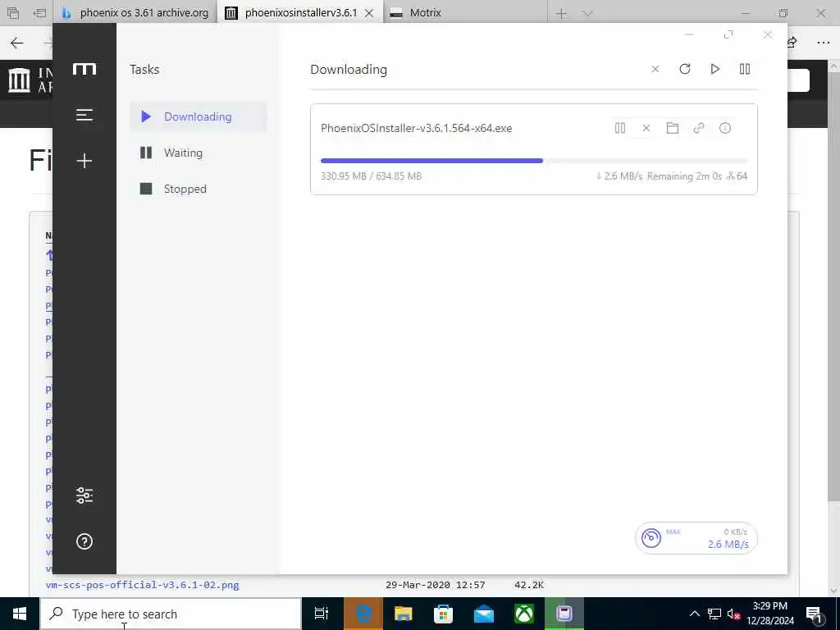Refresh the task list
The height and width of the screenshot is (630, 840).
[x=685, y=69]
